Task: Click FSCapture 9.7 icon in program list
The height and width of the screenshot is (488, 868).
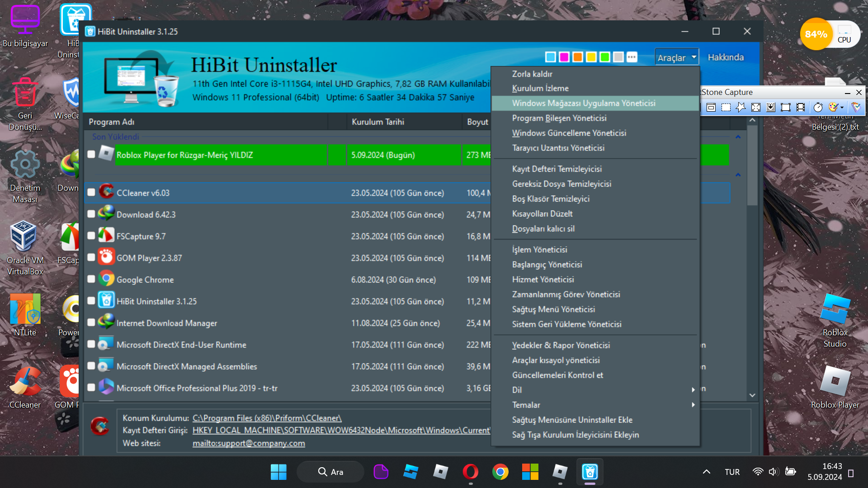Action: point(106,235)
